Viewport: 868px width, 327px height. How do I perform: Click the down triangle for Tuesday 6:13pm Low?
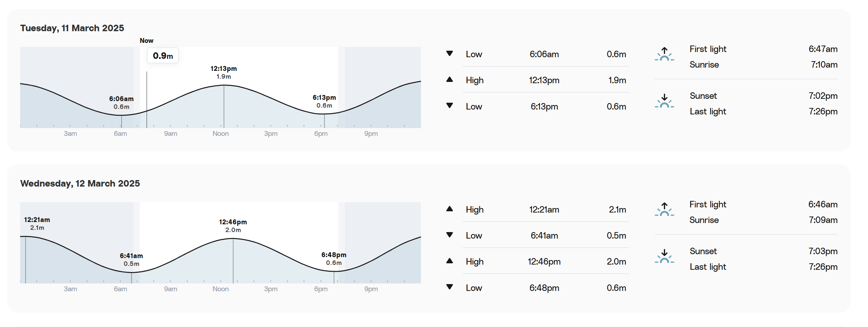click(449, 106)
